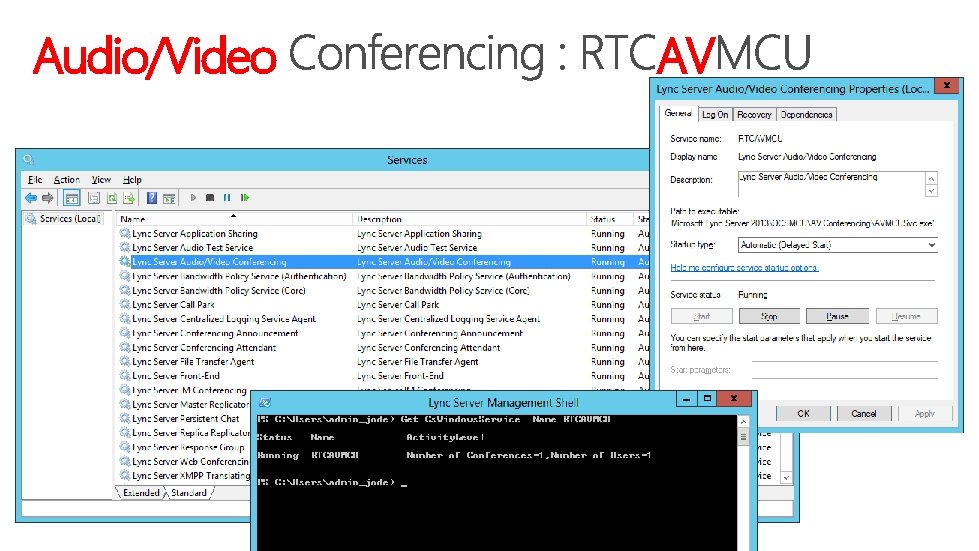Select the Recovery tab in Properties dialog

[754, 115]
